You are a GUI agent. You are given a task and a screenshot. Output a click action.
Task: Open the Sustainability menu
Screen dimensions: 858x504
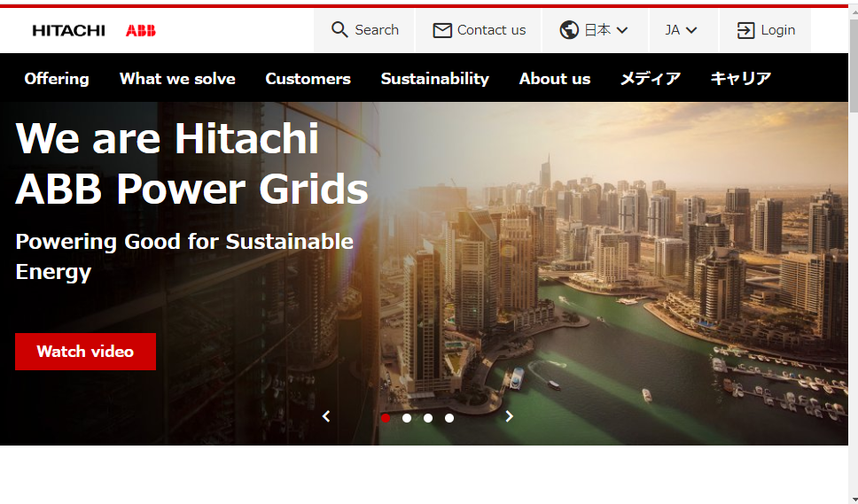tap(435, 79)
